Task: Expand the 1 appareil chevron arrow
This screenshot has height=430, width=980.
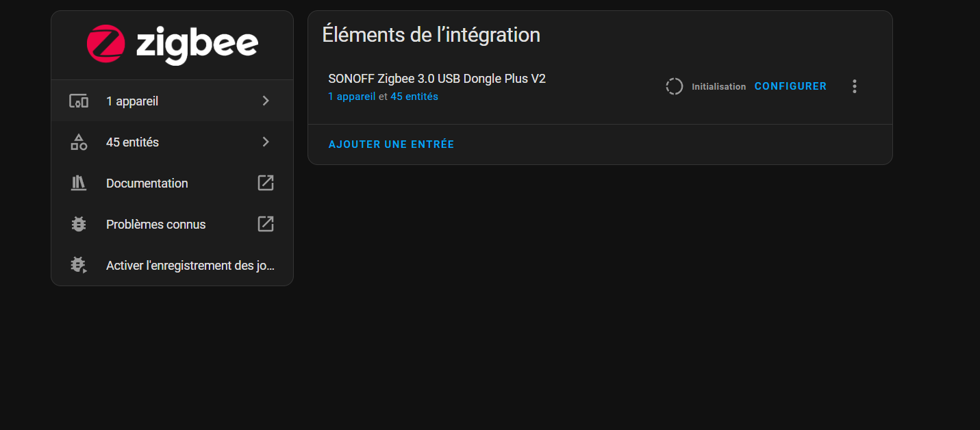Action: (x=266, y=101)
